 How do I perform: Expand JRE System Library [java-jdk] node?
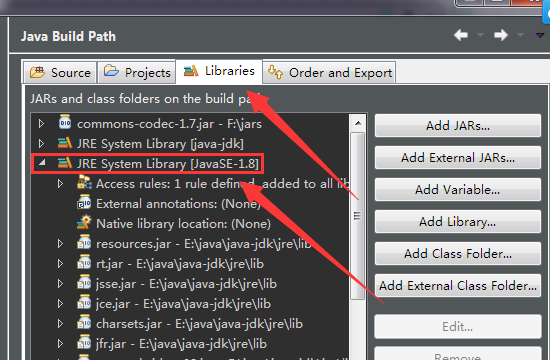pyautogui.click(x=41, y=144)
